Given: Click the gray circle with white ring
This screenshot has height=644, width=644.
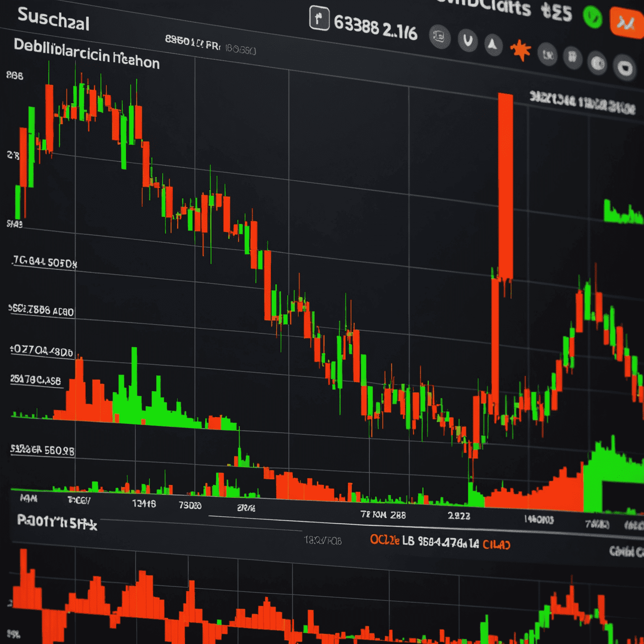Looking at the screenshot, I should coord(625,68).
